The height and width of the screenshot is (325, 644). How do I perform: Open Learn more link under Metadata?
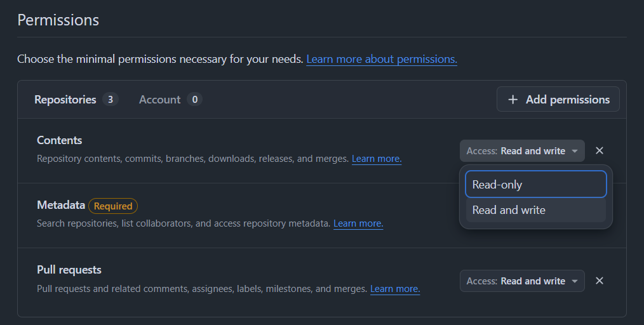[358, 223]
